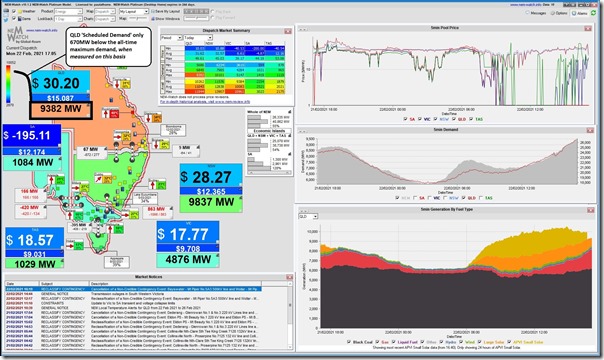
Task: Open the Options menu
Action: point(559,13)
